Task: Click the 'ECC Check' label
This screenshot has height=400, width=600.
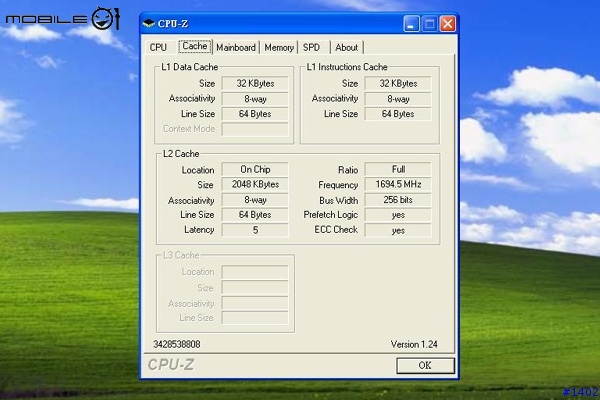Action: pyautogui.click(x=336, y=230)
